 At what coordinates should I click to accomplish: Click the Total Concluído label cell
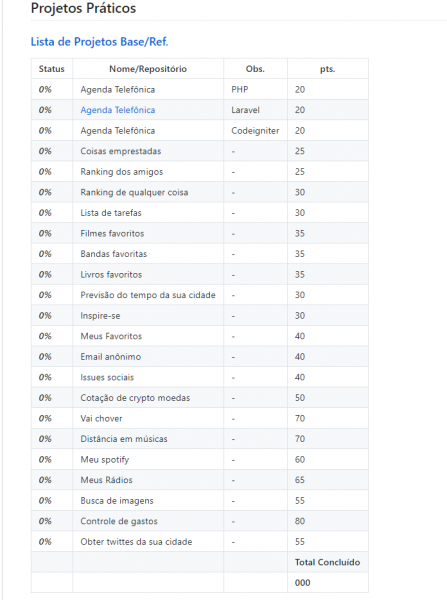(328, 562)
